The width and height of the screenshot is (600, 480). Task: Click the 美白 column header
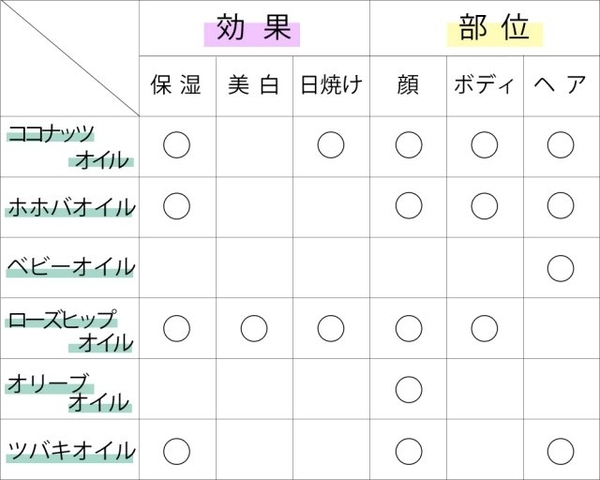click(x=254, y=86)
